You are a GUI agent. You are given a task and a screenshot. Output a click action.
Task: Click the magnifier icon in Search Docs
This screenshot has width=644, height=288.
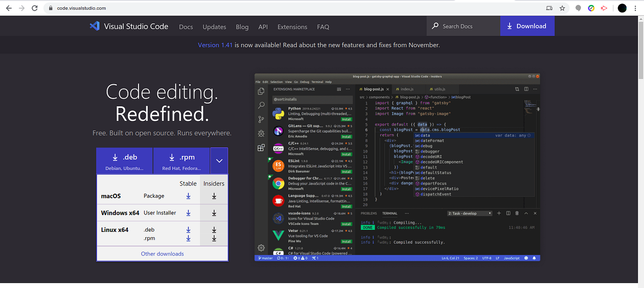(435, 26)
